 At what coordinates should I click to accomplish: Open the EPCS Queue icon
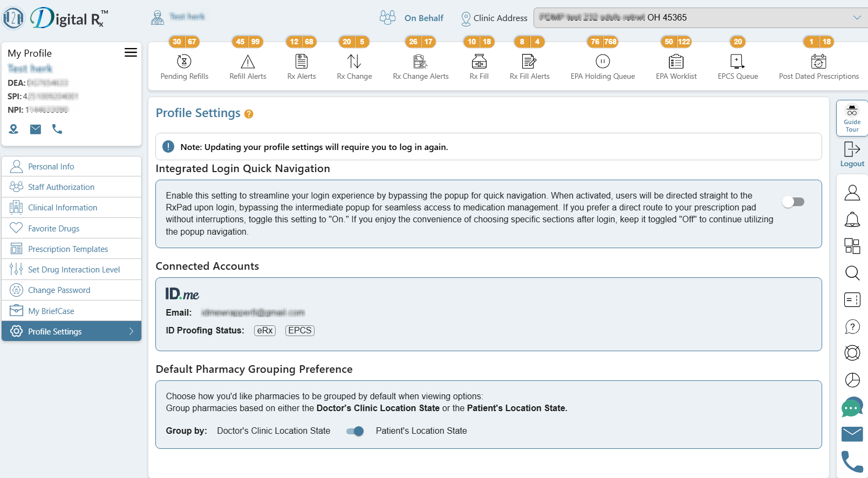(x=737, y=62)
